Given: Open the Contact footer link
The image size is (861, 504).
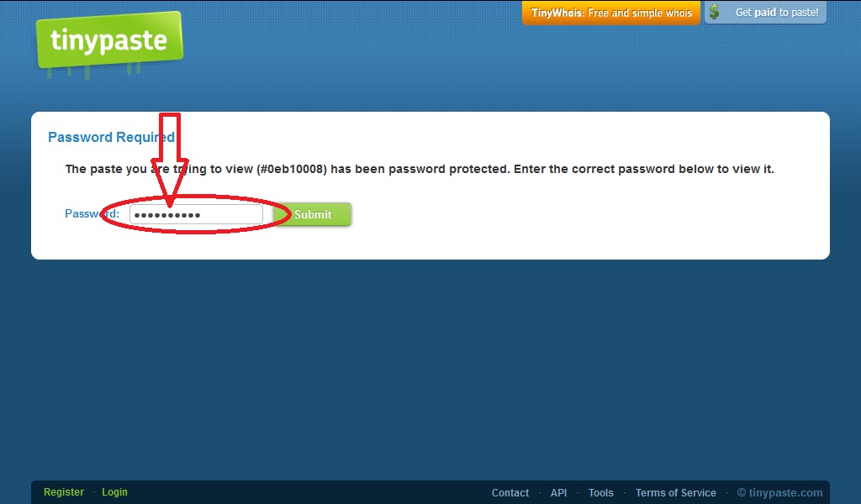Looking at the screenshot, I should pos(510,492).
